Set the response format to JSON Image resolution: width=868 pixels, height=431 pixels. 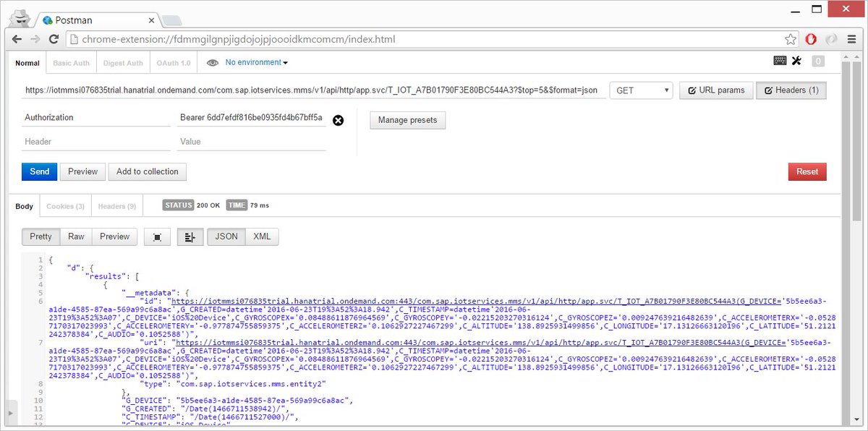226,236
